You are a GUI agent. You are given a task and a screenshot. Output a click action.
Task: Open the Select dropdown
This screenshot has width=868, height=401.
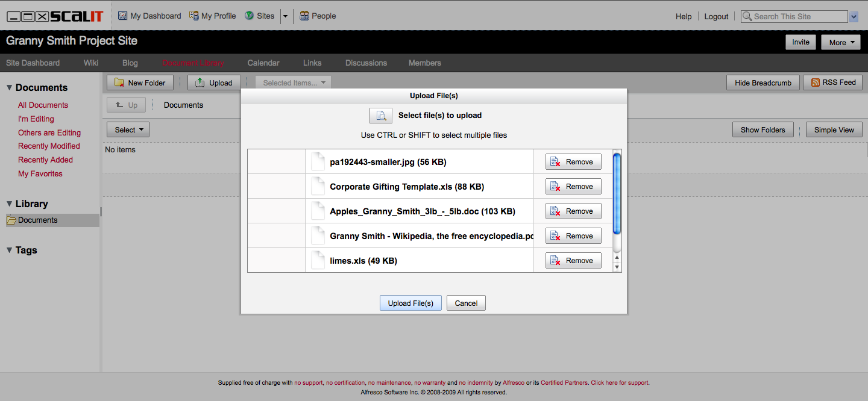coord(128,129)
